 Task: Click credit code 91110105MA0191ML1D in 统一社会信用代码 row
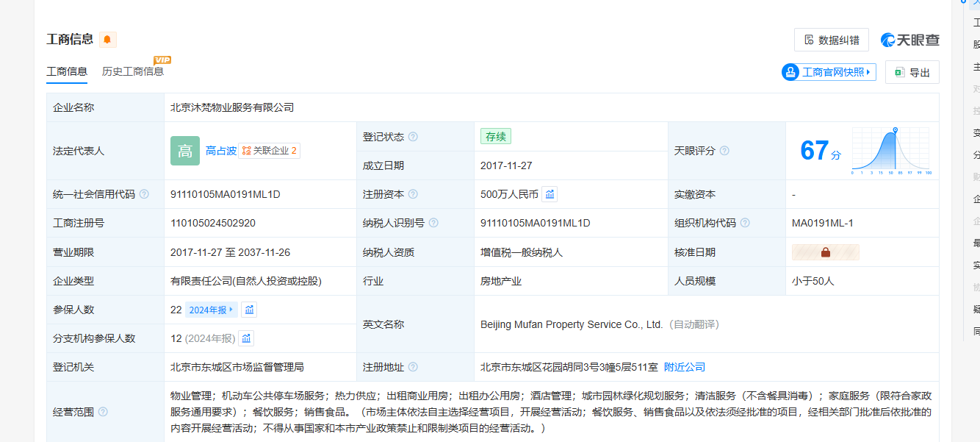[x=226, y=194]
